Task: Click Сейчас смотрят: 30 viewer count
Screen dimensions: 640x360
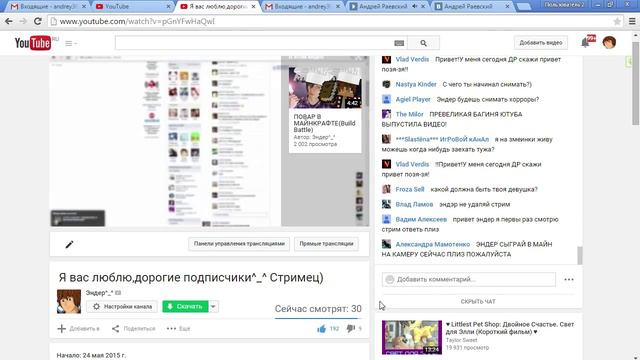Action: pyautogui.click(x=318, y=309)
